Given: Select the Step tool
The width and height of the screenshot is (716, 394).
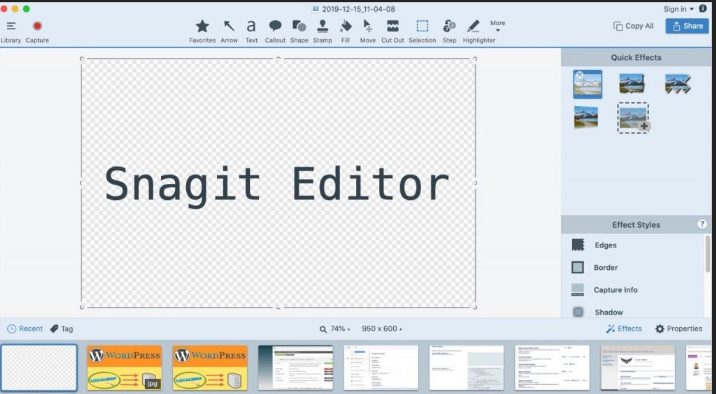Looking at the screenshot, I should click(x=449, y=32).
